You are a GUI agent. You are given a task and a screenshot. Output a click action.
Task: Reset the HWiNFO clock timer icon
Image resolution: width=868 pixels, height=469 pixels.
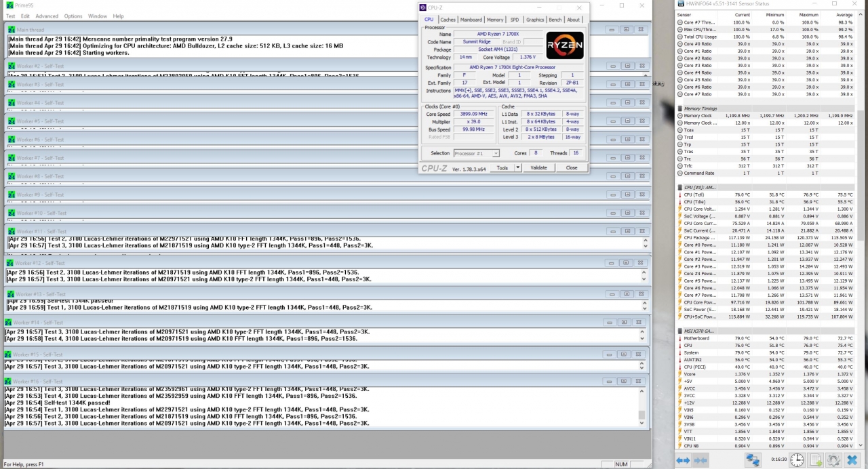797,460
